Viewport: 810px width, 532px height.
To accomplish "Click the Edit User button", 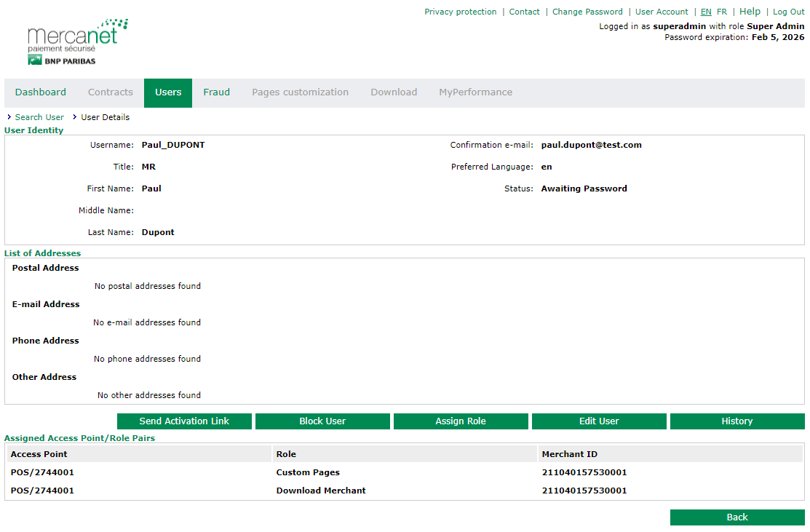I will [599, 421].
